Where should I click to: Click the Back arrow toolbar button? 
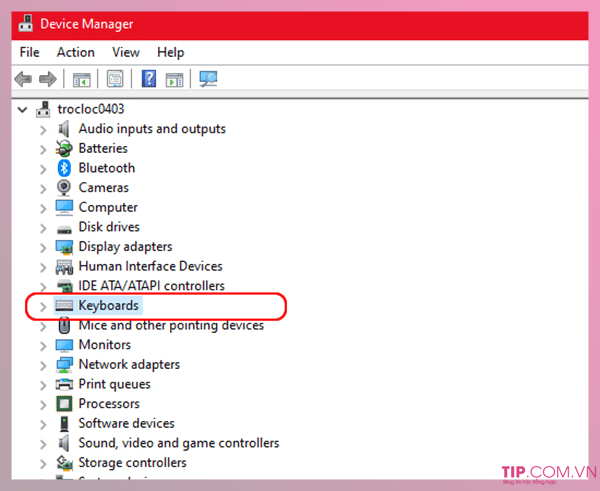click(23, 79)
